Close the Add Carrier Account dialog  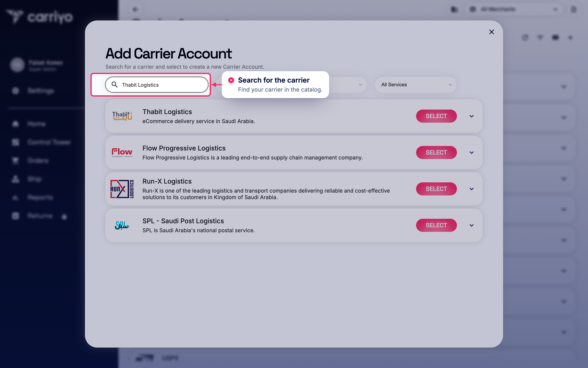click(492, 32)
